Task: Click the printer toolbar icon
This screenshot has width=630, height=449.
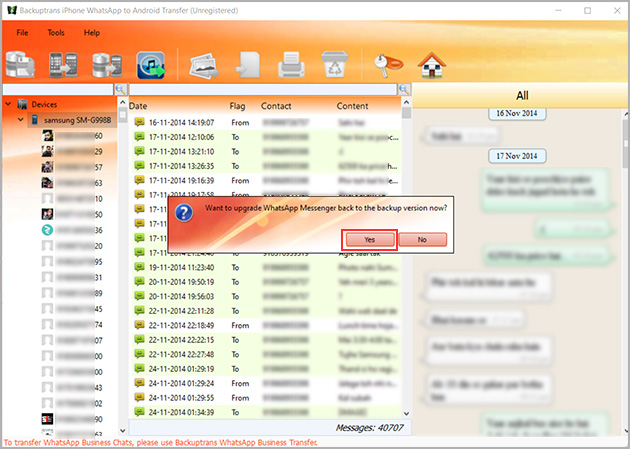Action: click(x=291, y=65)
